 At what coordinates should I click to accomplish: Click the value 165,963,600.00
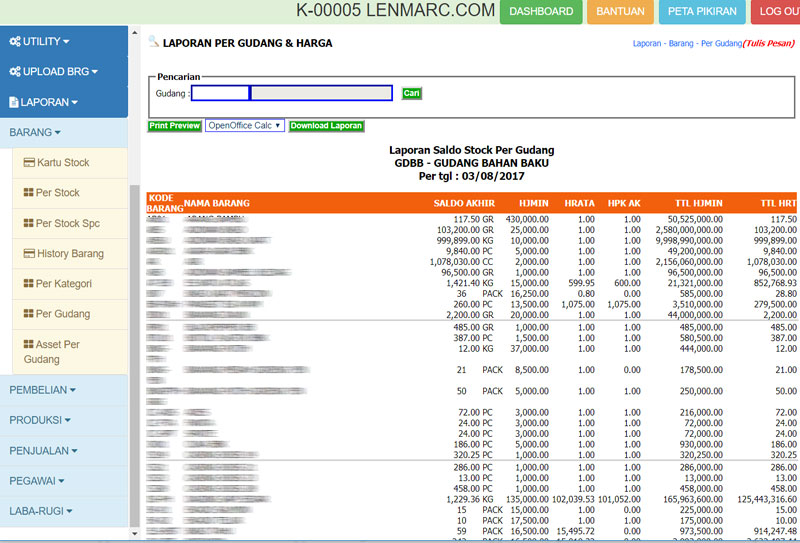693,499
